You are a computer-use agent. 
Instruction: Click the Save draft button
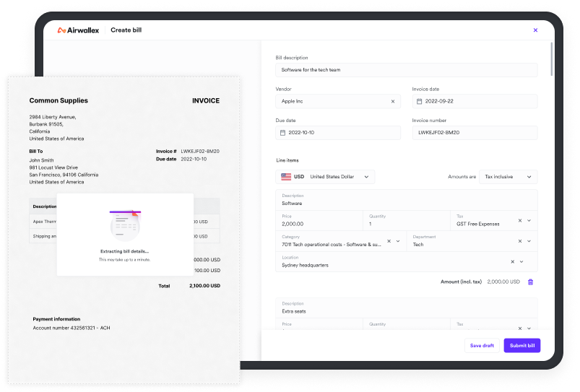point(482,346)
